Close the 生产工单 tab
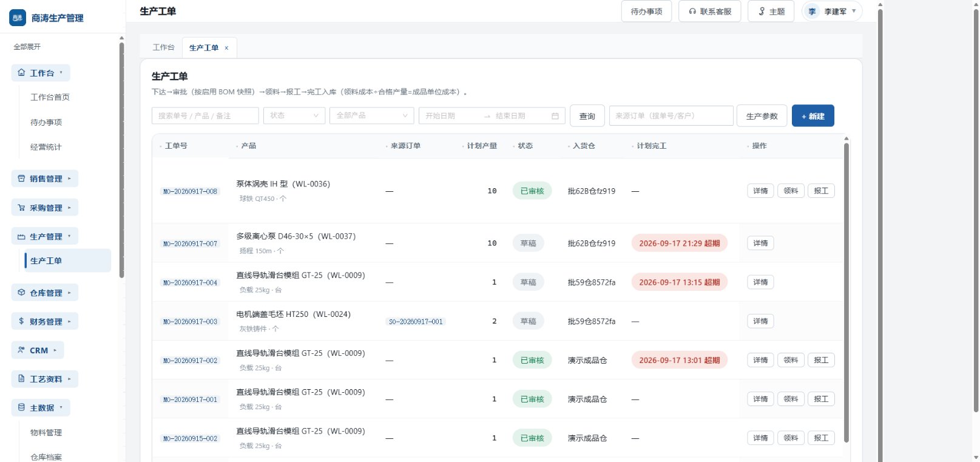Screen dimensions: 980x462 tap(226, 48)
